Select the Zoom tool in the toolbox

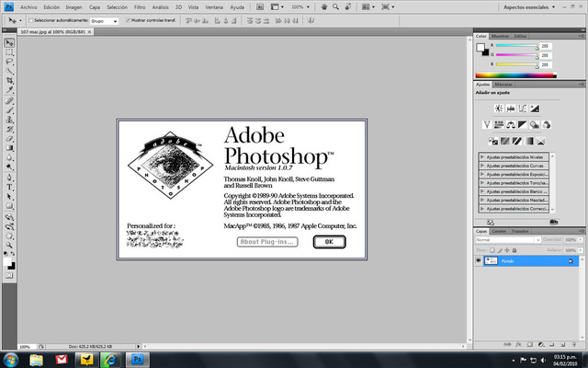pyautogui.click(x=9, y=246)
